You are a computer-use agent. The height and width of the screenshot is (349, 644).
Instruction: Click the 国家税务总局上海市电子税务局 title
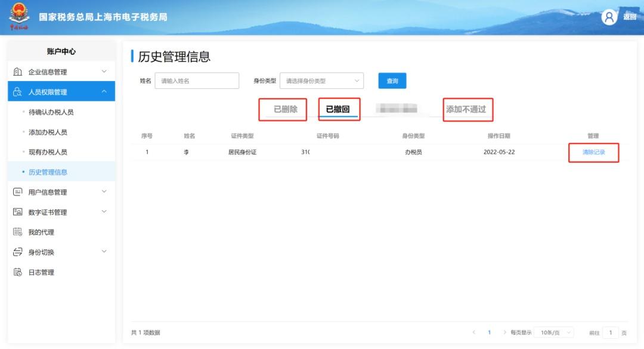103,17
